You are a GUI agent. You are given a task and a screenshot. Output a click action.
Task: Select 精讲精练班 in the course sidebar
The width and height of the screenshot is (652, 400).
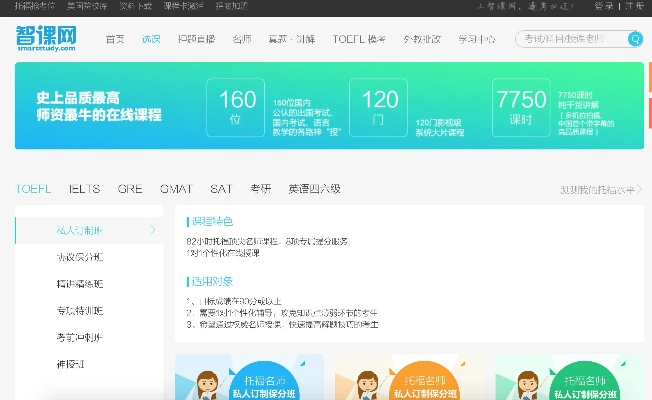(x=79, y=284)
